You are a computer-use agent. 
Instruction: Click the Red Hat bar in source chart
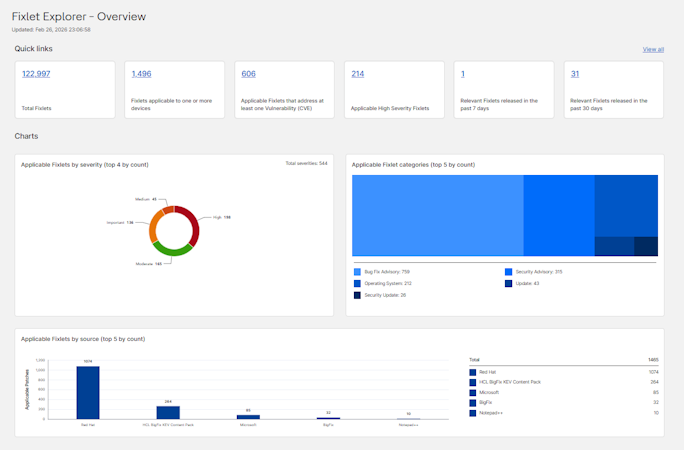[88, 392]
